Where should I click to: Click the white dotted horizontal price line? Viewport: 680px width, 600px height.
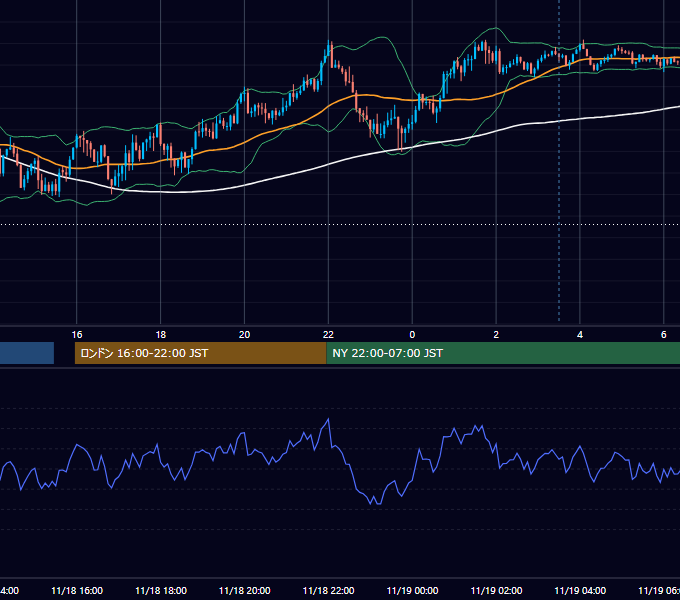point(340,225)
